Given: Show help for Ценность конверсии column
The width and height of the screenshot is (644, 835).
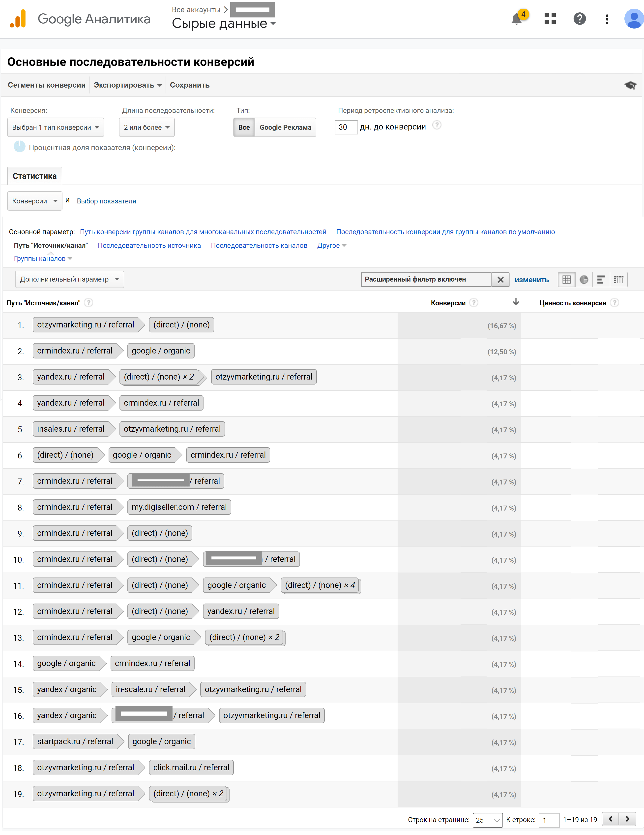Looking at the screenshot, I should 614,303.
